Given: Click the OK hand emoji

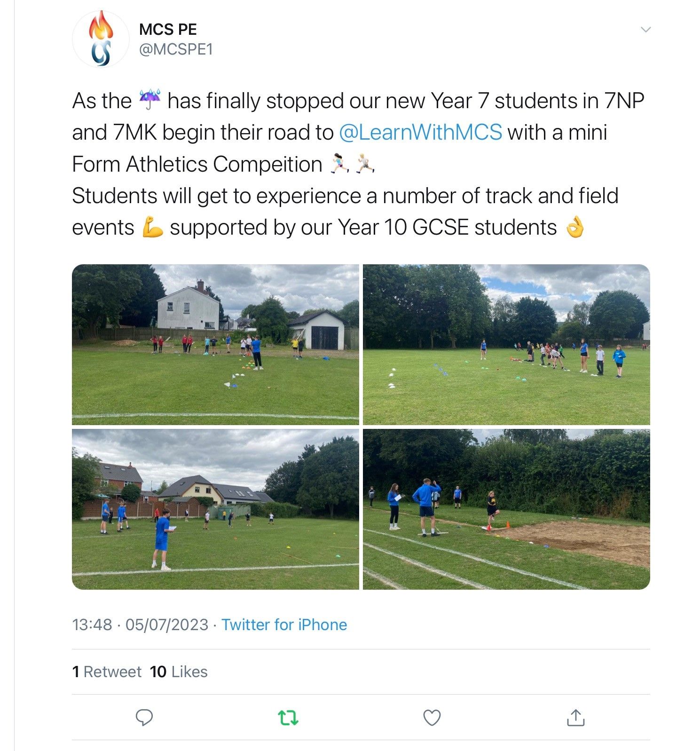Looking at the screenshot, I should coord(574,228).
